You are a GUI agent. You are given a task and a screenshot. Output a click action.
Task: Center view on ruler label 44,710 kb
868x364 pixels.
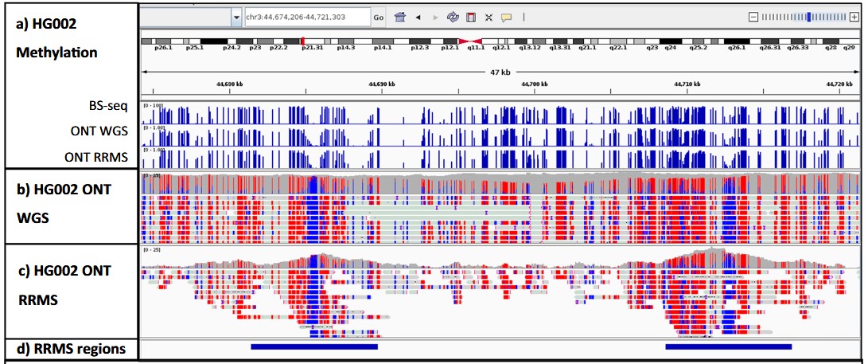point(687,84)
